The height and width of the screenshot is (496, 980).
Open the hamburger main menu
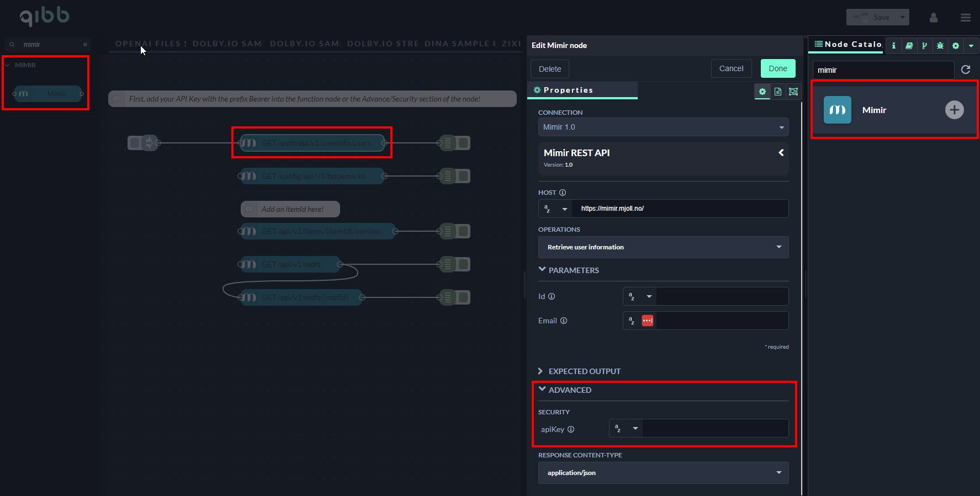[966, 18]
